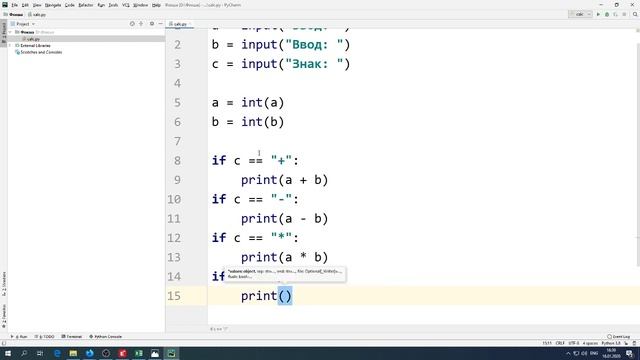The width and height of the screenshot is (640, 360).
Task: Click the PyCharm icon on the taskbar
Action: pos(171,353)
